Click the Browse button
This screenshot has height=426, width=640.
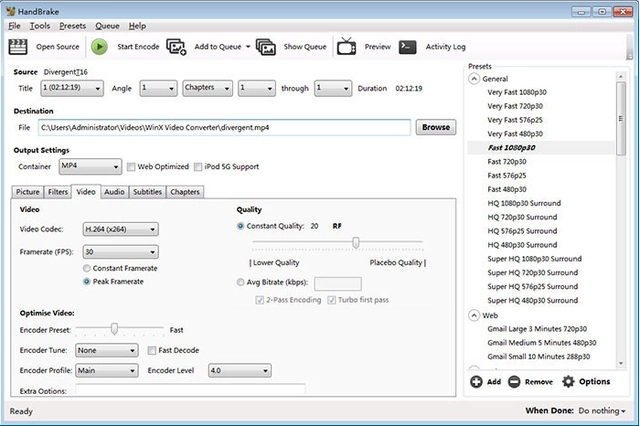coord(436,127)
